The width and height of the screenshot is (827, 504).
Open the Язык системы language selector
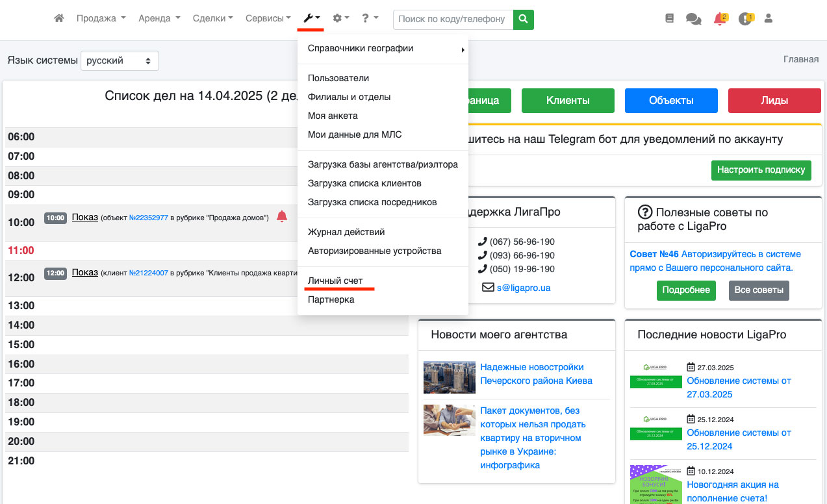pos(120,60)
